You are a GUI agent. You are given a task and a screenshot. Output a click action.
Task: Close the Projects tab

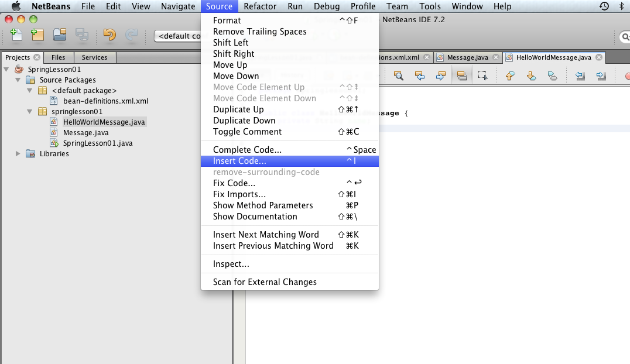(x=37, y=57)
